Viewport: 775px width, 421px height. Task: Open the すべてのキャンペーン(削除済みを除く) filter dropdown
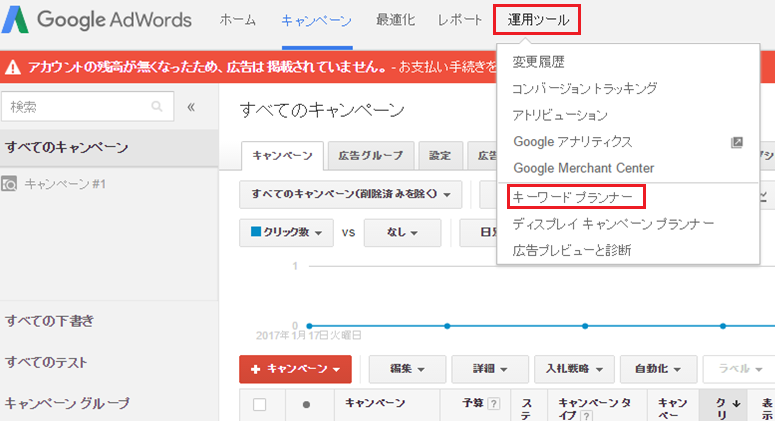(x=350, y=194)
